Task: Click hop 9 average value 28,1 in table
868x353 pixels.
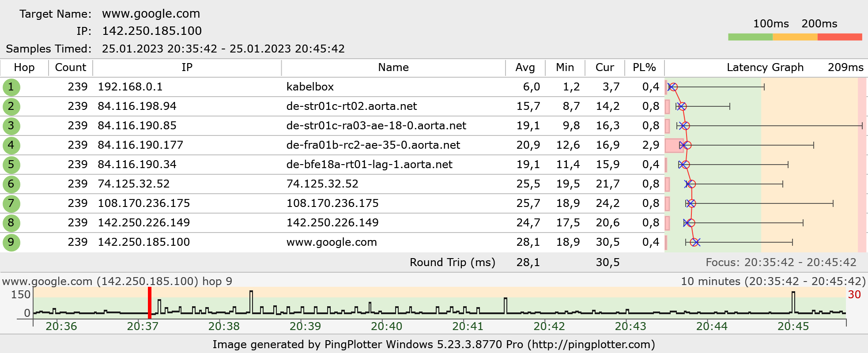Action: [x=528, y=242]
